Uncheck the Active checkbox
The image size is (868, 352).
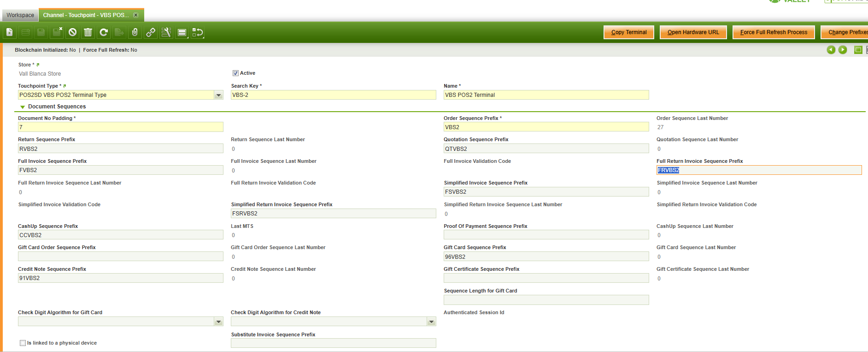(235, 73)
